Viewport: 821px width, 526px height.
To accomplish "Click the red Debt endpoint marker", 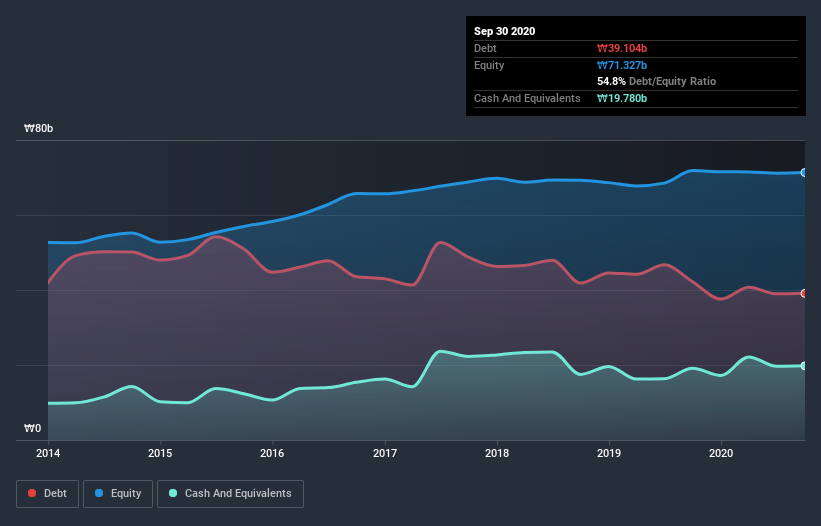I will [804, 294].
